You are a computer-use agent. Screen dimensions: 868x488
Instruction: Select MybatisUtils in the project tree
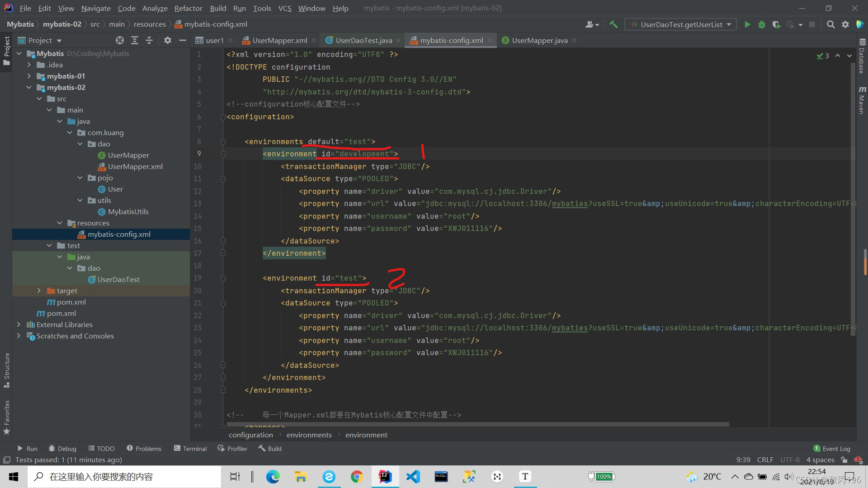[128, 211]
